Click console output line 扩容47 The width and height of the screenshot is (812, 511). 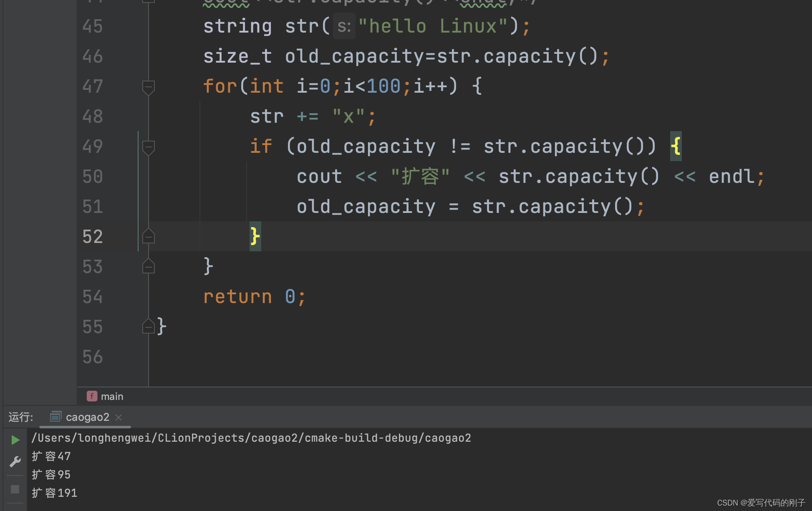(51, 456)
